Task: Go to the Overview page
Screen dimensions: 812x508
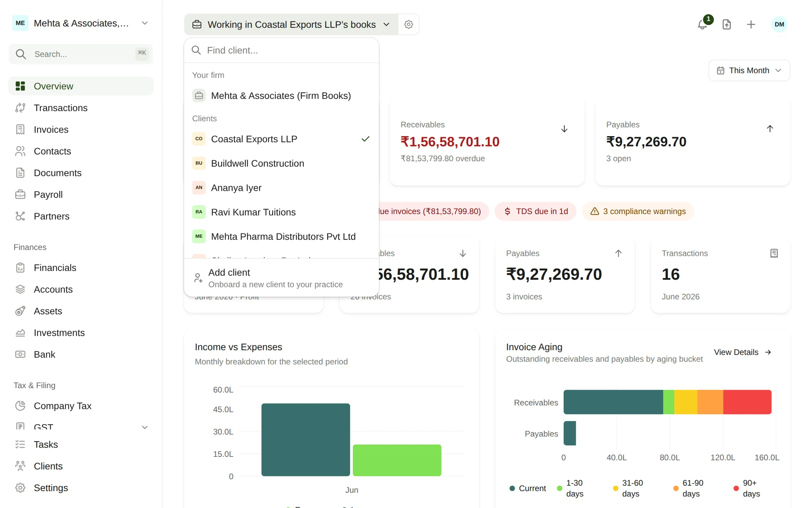Action: [x=81, y=86]
